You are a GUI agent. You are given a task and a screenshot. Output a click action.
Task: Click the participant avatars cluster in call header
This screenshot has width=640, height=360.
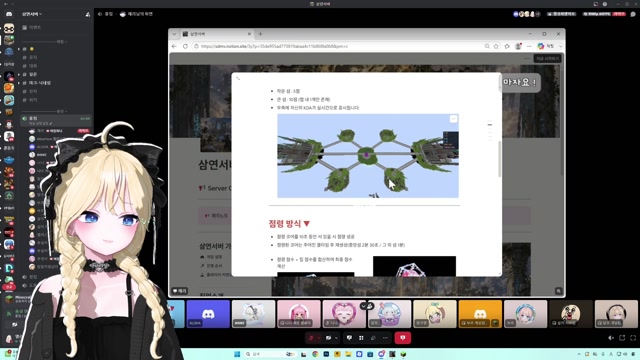(527, 14)
